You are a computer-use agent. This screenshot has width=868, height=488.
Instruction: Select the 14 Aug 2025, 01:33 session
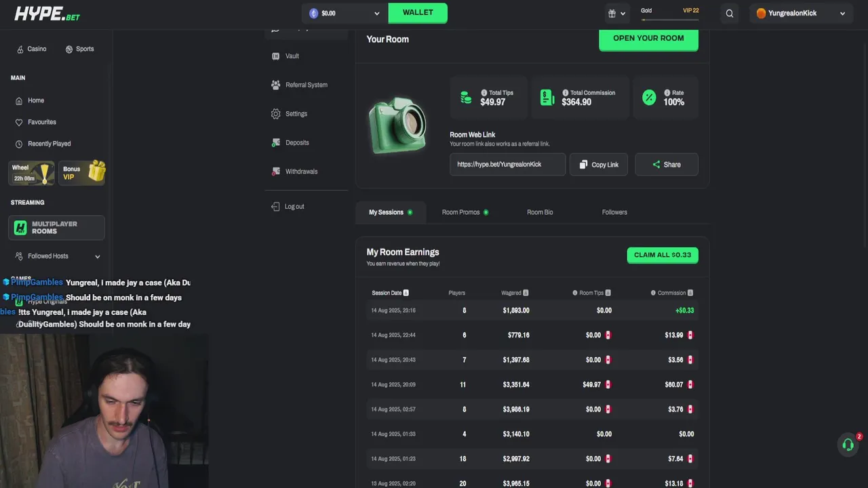point(532,434)
